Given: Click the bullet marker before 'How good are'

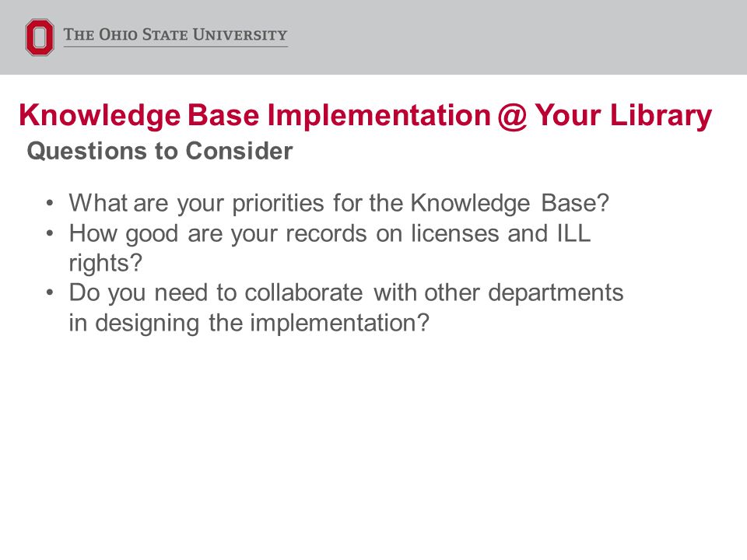Looking at the screenshot, I should (50, 233).
